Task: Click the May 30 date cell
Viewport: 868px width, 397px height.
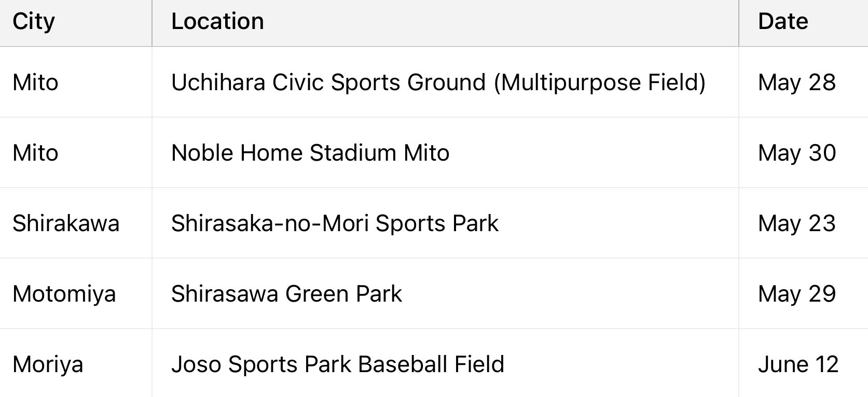Action: [x=796, y=153]
